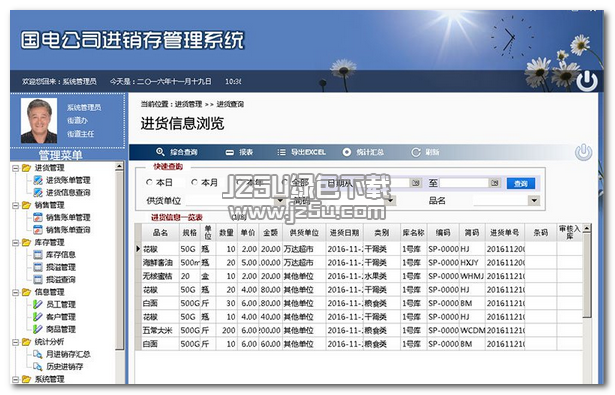Open start date calendar picker icon
615x395 pixels.
(416, 183)
